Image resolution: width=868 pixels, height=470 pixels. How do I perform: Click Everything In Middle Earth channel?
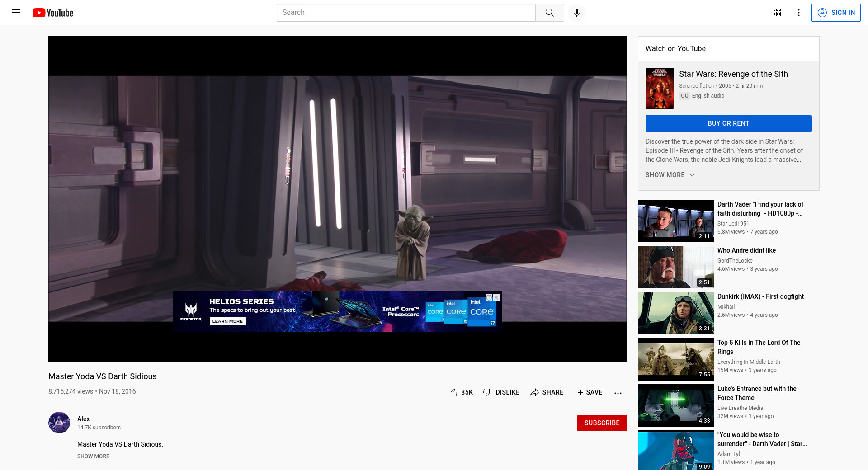click(x=748, y=362)
